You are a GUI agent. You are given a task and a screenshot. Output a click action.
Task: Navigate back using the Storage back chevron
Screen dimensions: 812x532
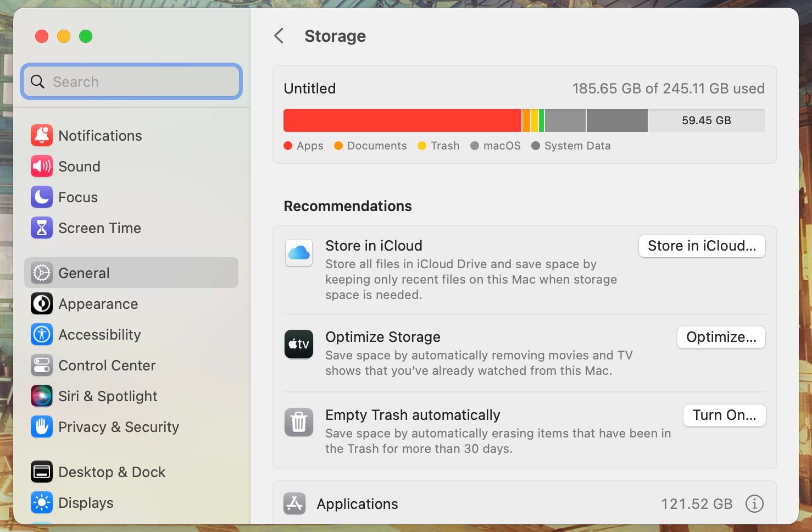279,35
